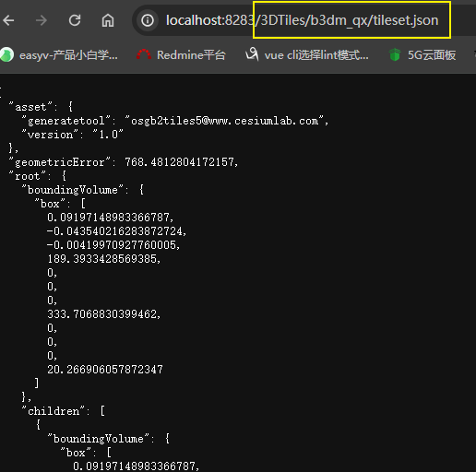The image size is (476, 472).
Task: View site information icon in address bar
Action: tap(148, 20)
